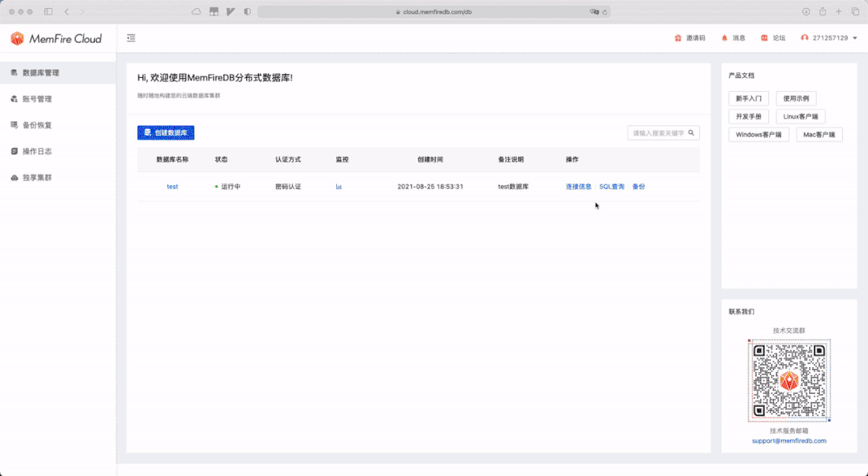Viewport: 868px width, 476px height.
Task: Open the Windows客户端 download button
Action: 759,134
